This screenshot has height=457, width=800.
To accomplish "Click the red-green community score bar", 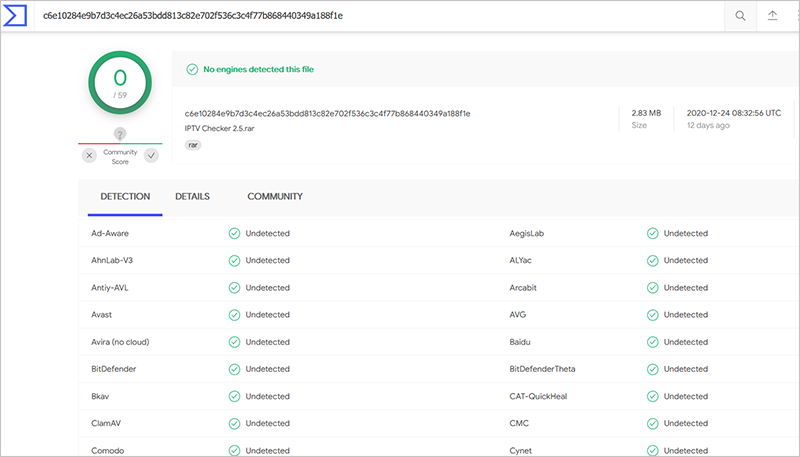I will (120, 144).
